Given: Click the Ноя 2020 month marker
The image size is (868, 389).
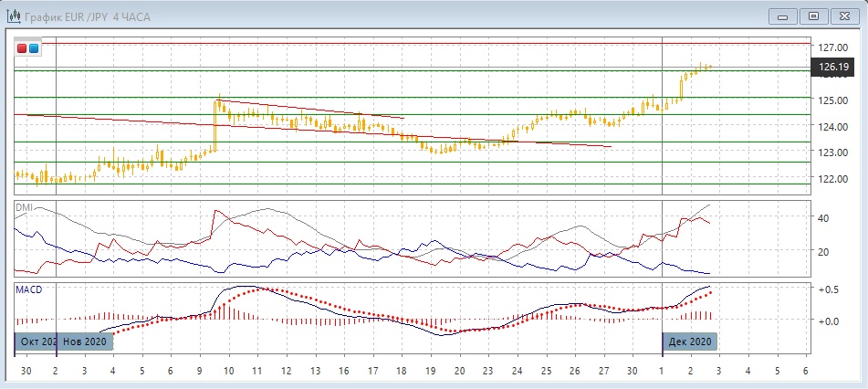Looking at the screenshot, I should (86, 341).
